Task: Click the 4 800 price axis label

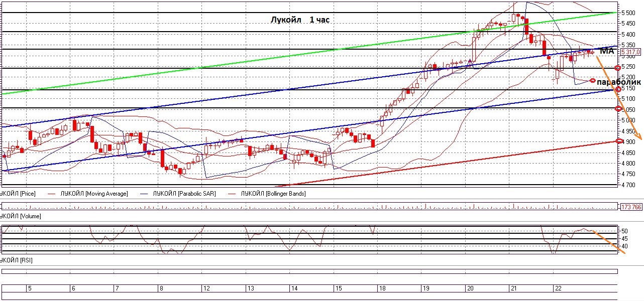Action: coord(628,164)
